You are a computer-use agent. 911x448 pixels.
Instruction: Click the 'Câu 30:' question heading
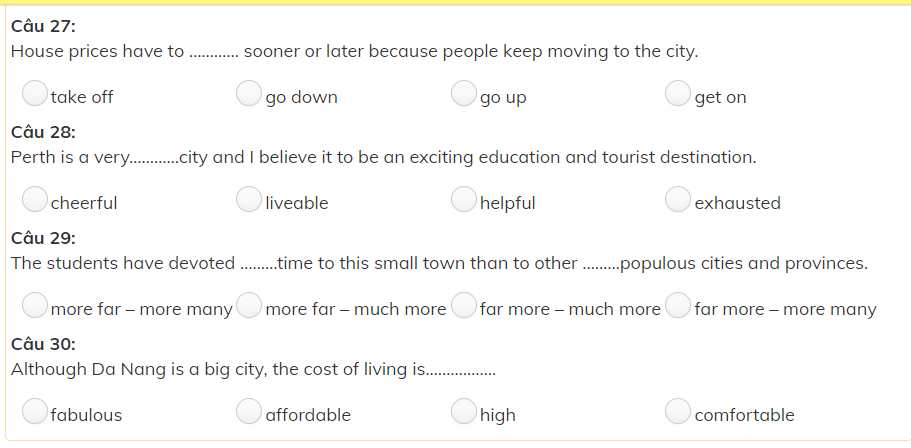(x=43, y=344)
